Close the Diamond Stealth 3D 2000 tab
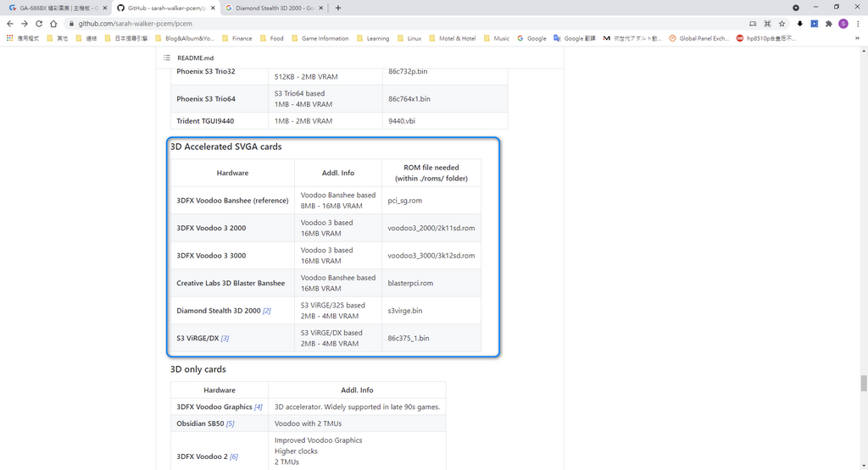868x470 pixels. click(x=320, y=8)
